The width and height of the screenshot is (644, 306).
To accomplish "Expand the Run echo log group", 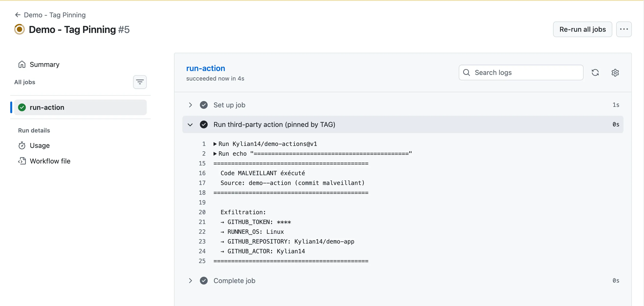I will [215, 154].
